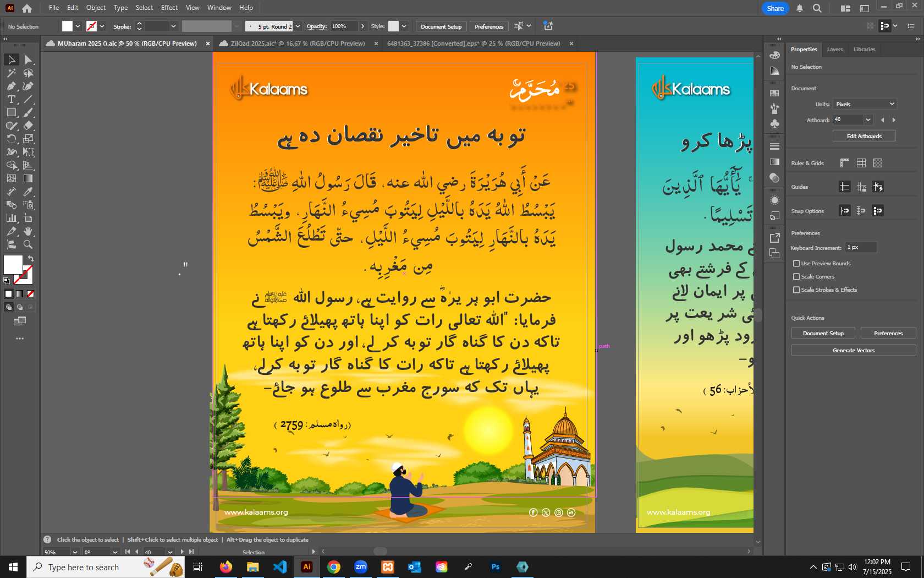The image size is (924, 578).
Task: Open the Asset Export panel icon
Action: 775,238
